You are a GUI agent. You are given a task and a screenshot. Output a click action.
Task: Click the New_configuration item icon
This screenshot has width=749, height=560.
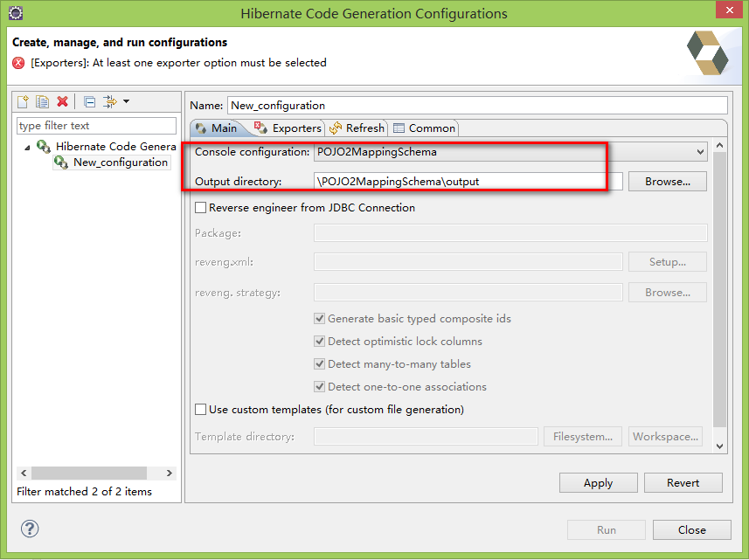[60, 162]
